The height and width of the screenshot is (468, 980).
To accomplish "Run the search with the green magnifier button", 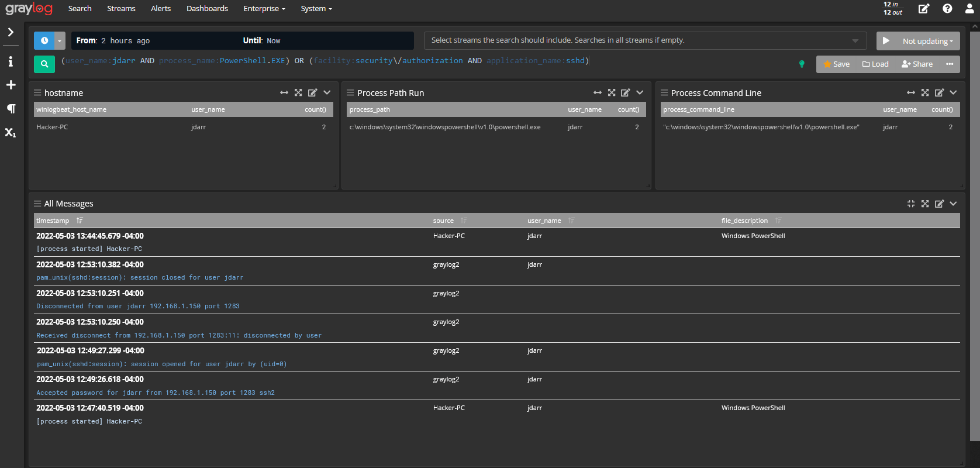I will coord(44,64).
